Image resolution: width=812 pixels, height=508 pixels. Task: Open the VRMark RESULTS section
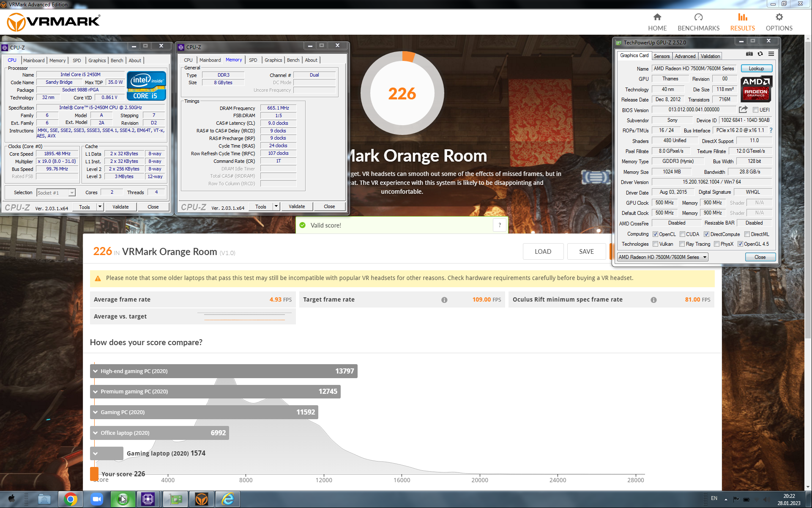(x=742, y=22)
